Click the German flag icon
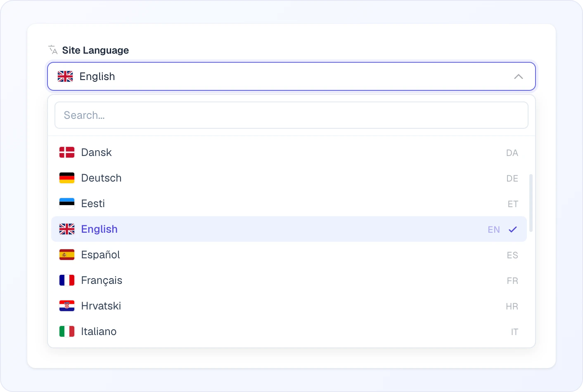Image resolution: width=583 pixels, height=392 pixels. click(67, 178)
